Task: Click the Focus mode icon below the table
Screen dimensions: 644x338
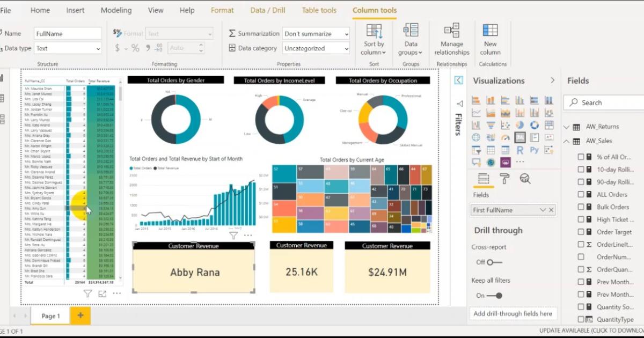Action: [103, 293]
